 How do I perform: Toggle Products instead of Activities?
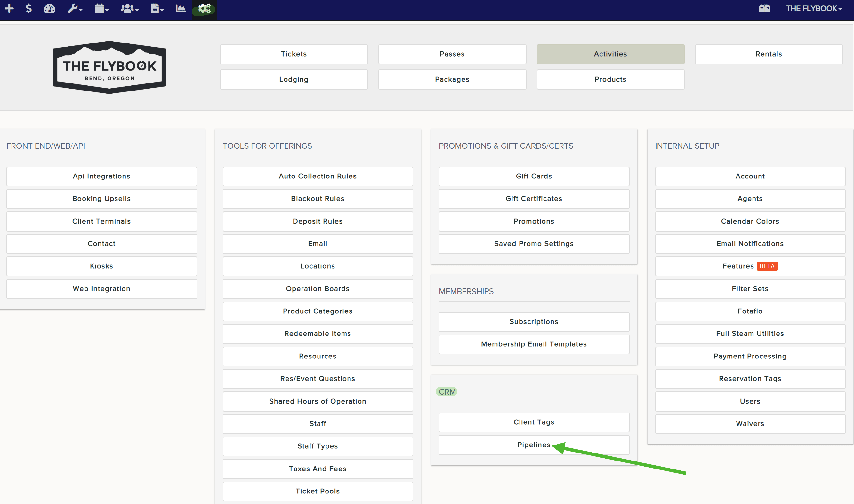tap(610, 79)
